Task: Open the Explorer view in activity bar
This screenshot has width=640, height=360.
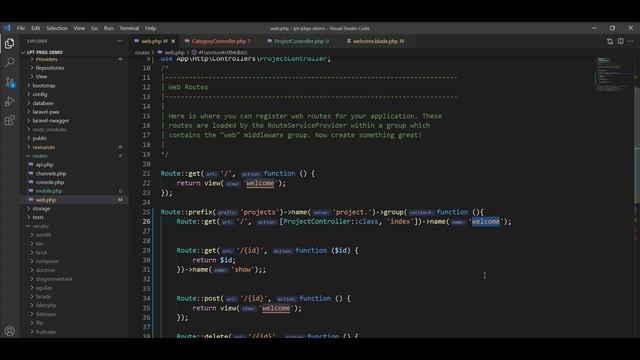Action: (9, 43)
